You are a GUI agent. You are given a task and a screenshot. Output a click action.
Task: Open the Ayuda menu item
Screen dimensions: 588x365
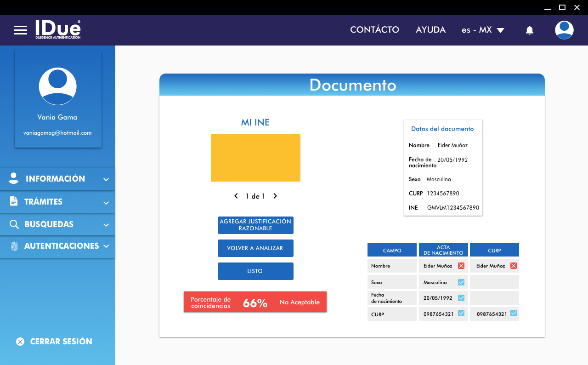pos(430,30)
